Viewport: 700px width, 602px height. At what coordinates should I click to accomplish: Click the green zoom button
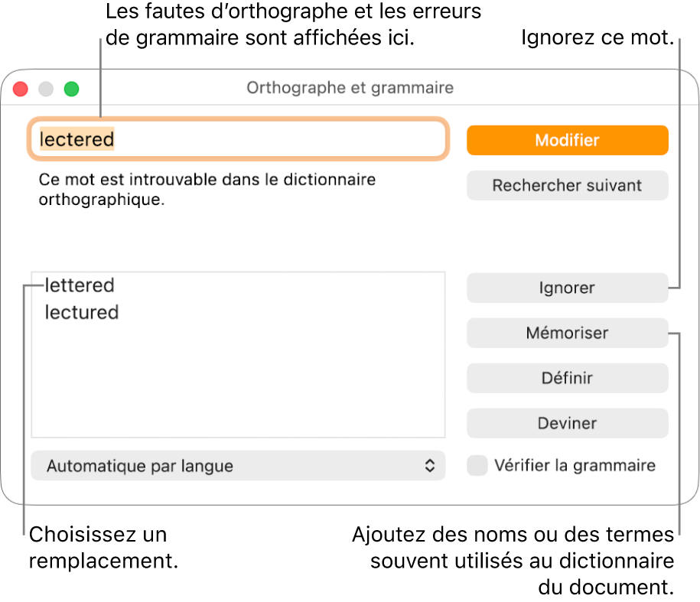pyautogui.click(x=71, y=89)
